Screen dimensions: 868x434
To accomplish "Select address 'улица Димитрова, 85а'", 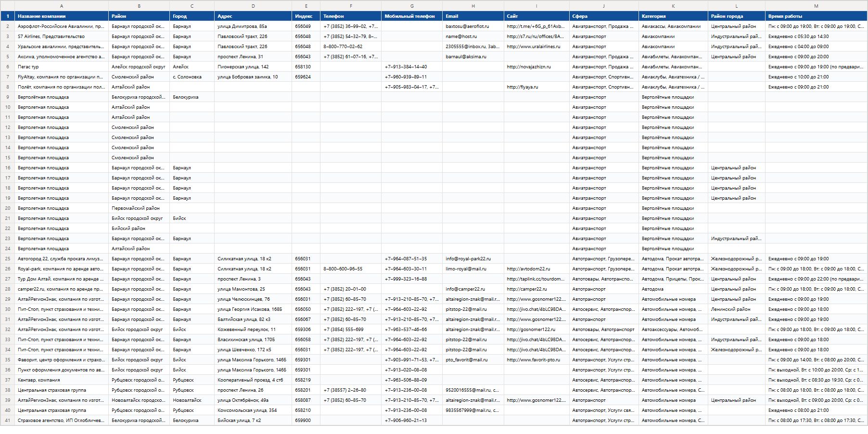I will (x=253, y=26).
